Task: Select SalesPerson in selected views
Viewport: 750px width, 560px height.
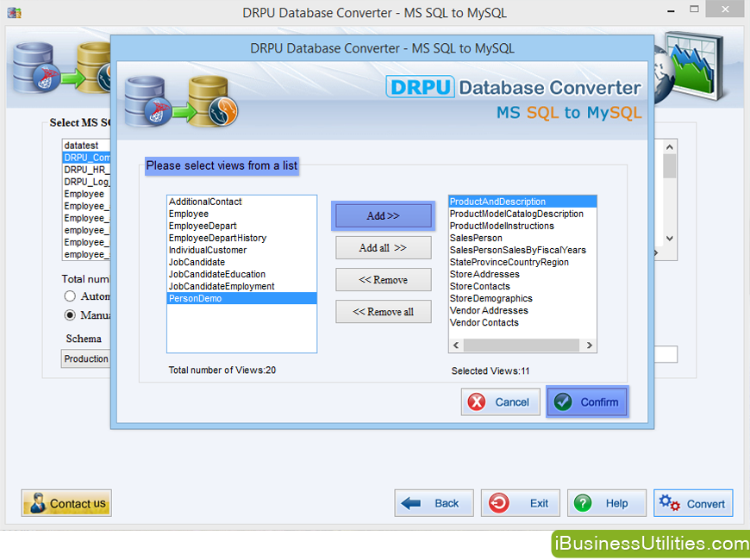Action: [x=522, y=238]
